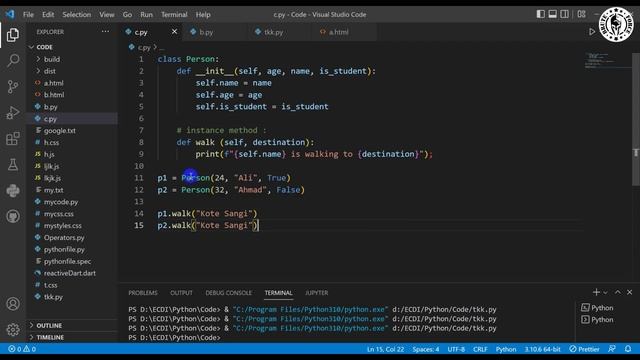Viewport: 640px width, 360px height.
Task: Maximize the panel with up chevron
Action: pos(618,292)
